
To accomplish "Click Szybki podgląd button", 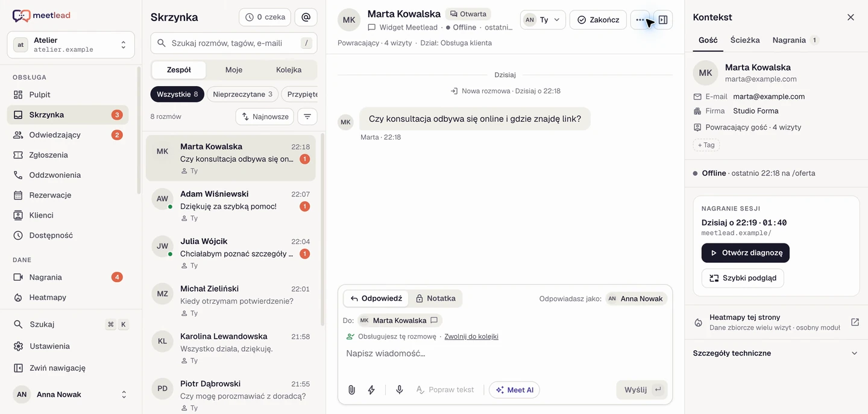I will pyautogui.click(x=743, y=278).
